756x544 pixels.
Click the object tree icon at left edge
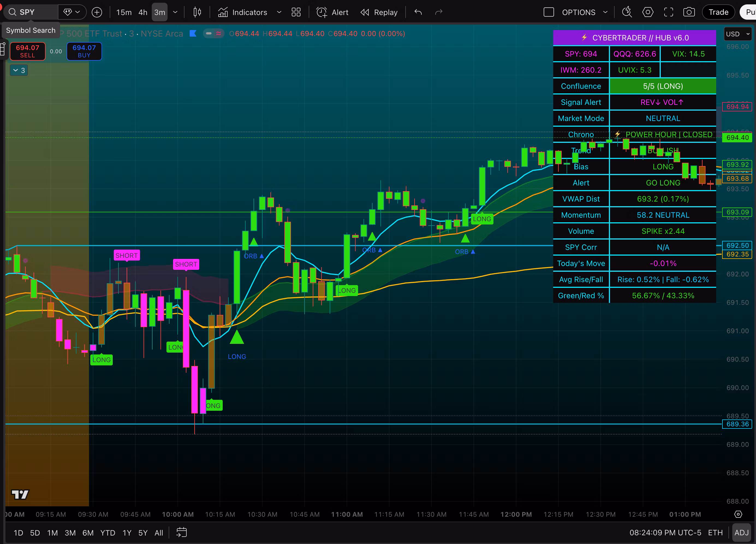click(2, 49)
